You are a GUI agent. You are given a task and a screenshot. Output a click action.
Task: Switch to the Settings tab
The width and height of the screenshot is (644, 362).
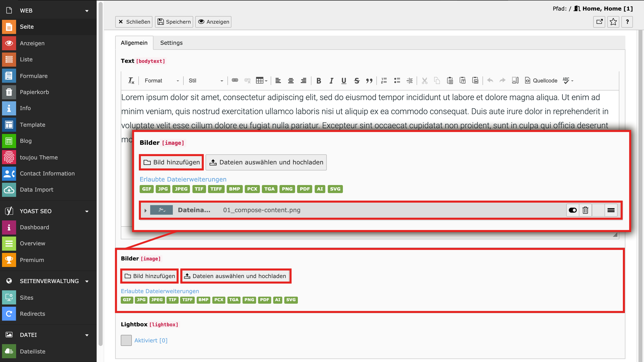tap(171, 43)
